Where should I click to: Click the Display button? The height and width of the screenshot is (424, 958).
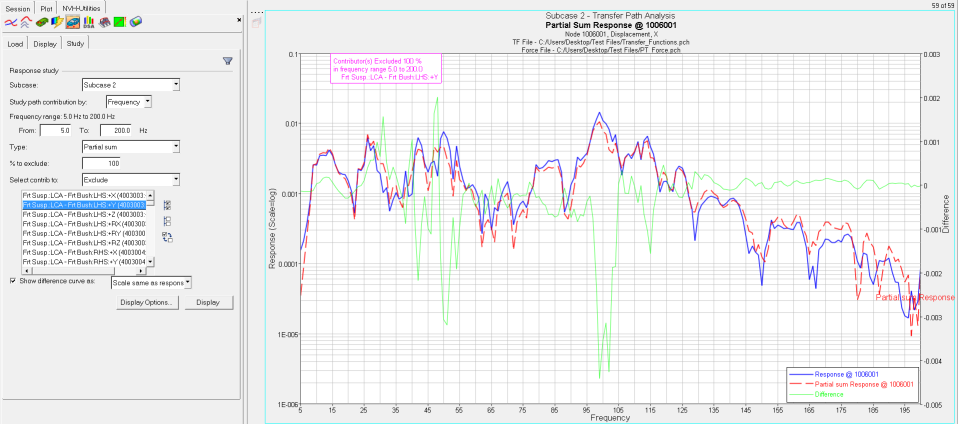point(209,302)
